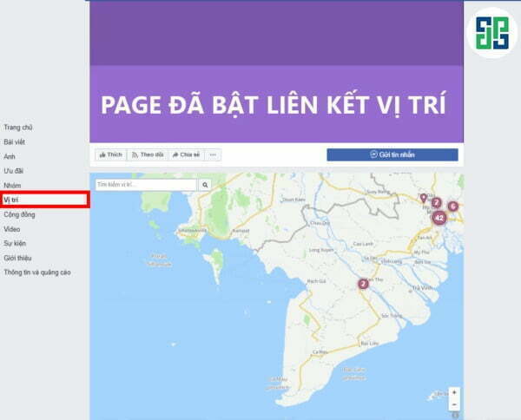Select Ưu đãi in the sidebar
Screen dimensions: 521x420
13,171
